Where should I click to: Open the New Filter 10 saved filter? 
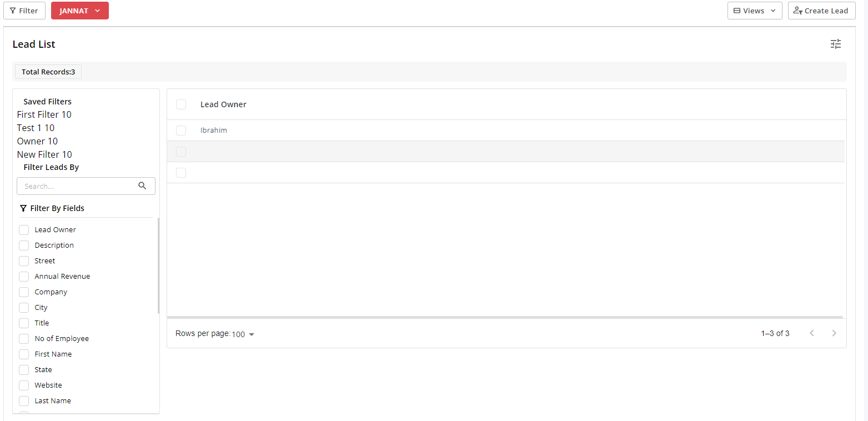pos(44,154)
